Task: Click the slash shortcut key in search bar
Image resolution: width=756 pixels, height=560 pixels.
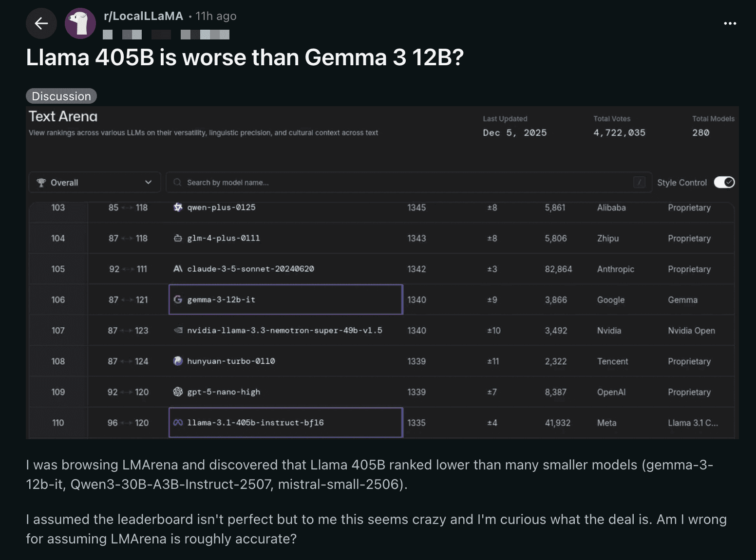Action: click(639, 183)
